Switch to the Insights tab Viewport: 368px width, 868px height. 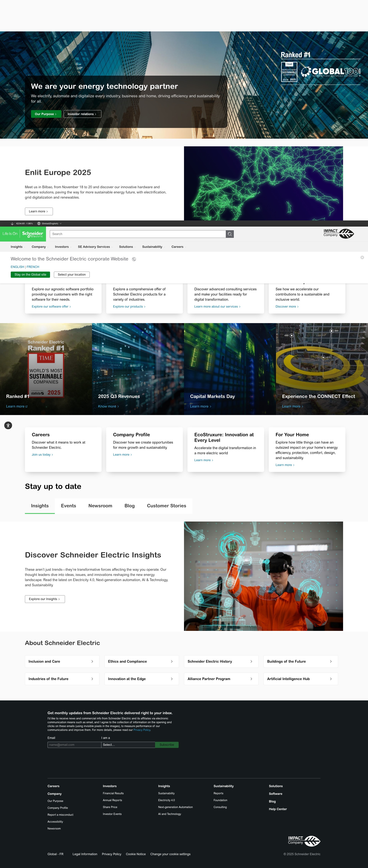pos(40,506)
